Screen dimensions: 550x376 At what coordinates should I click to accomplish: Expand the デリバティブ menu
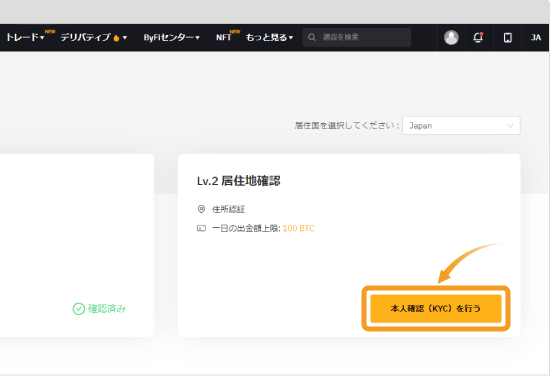[x=94, y=38]
